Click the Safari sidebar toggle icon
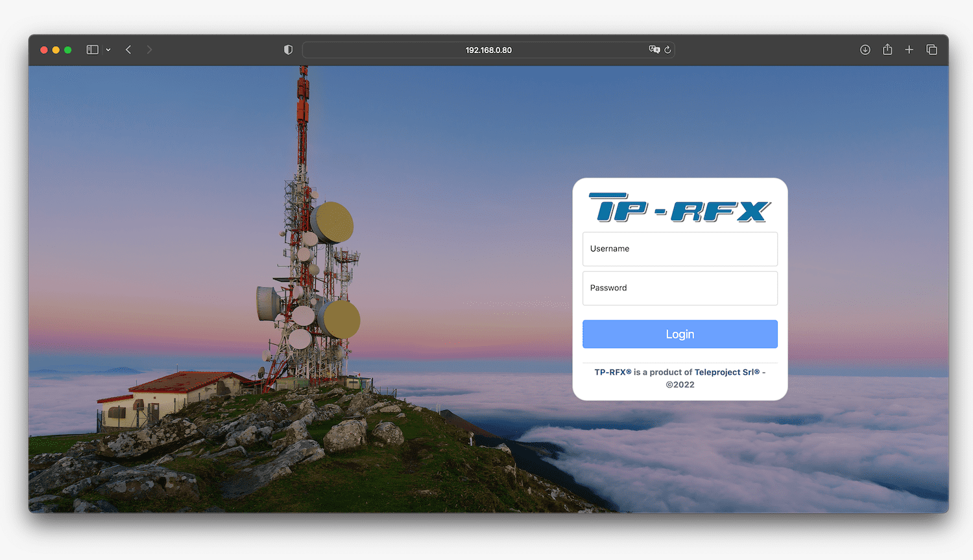 [x=93, y=50]
